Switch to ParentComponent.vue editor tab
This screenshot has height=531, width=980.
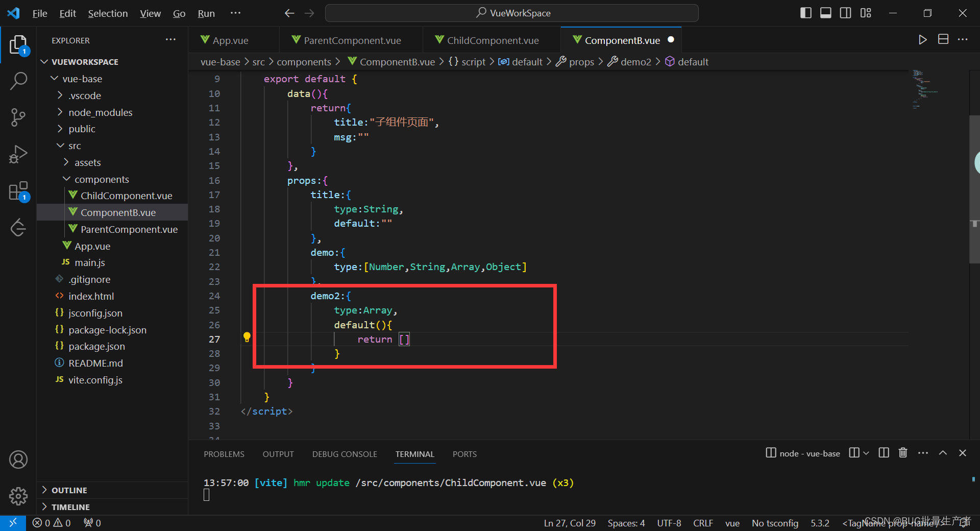pyautogui.click(x=351, y=40)
